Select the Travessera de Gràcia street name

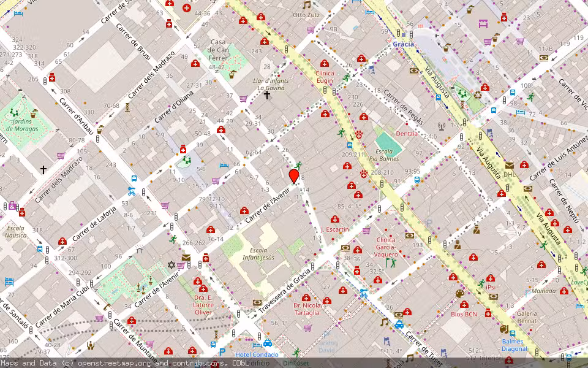point(284,291)
